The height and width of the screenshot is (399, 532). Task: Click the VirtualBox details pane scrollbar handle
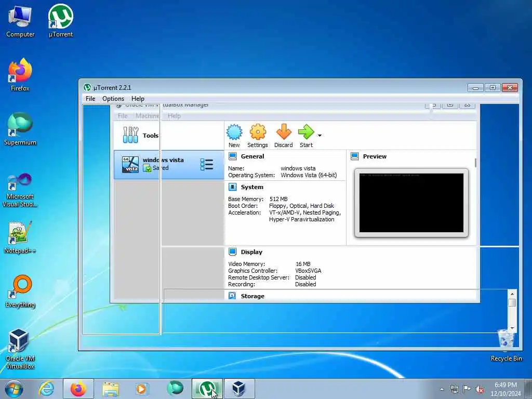[x=475, y=163]
